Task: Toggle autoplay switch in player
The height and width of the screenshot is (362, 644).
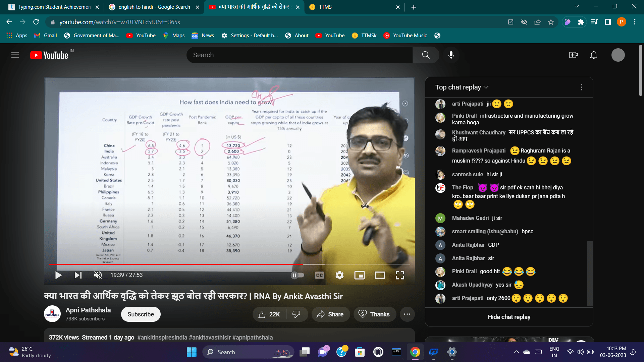Action: (297, 275)
